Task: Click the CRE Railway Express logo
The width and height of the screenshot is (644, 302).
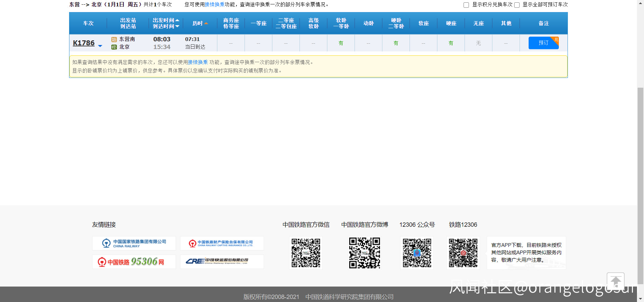Action: click(x=222, y=262)
